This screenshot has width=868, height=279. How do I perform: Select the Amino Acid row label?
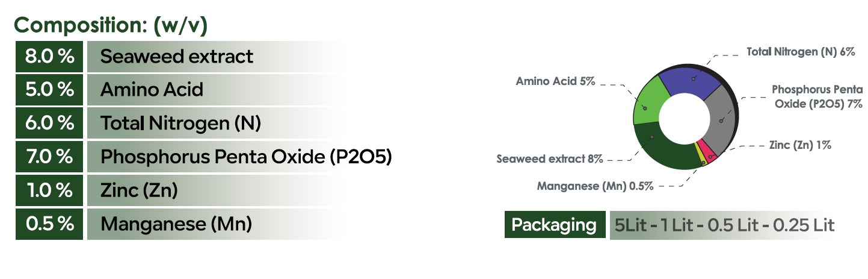point(152,90)
